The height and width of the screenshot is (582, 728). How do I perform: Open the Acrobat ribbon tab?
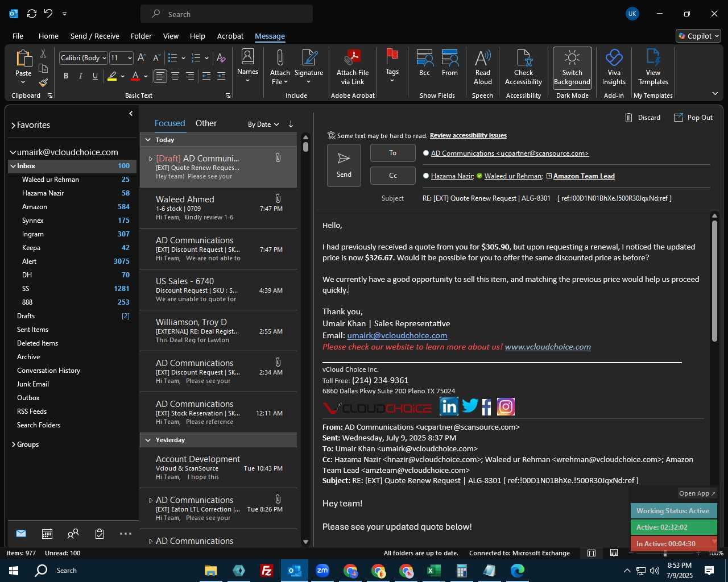tap(230, 36)
